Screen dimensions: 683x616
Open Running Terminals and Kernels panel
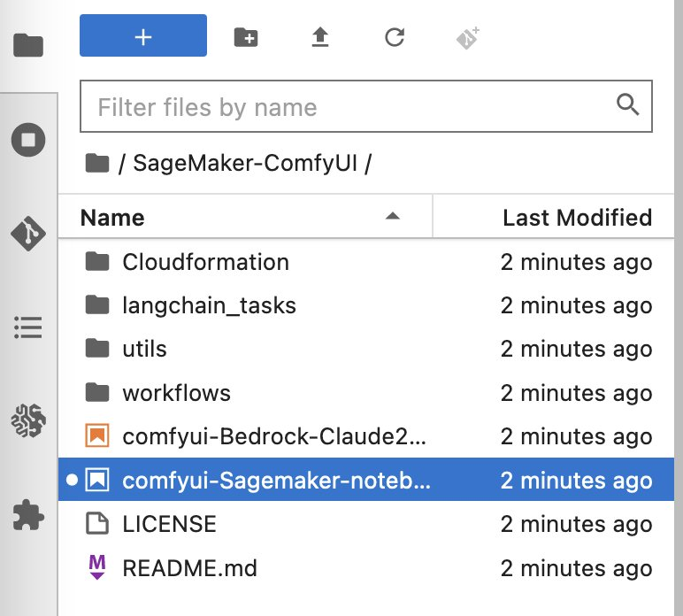click(x=28, y=140)
